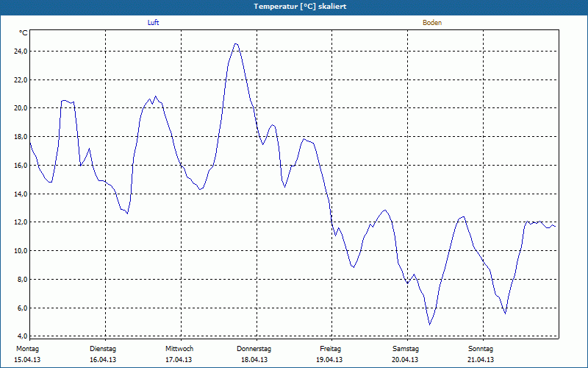Click the "Donnerstag" day label
This screenshot has height=368, width=588.
[254, 349]
